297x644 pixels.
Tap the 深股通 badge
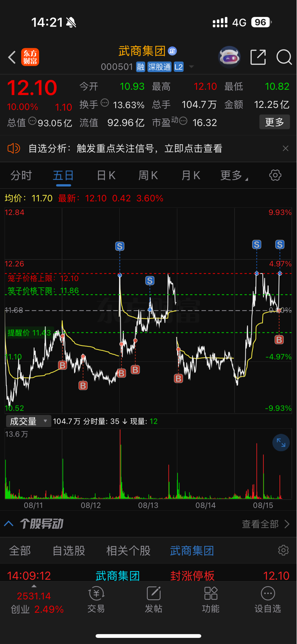tap(159, 67)
